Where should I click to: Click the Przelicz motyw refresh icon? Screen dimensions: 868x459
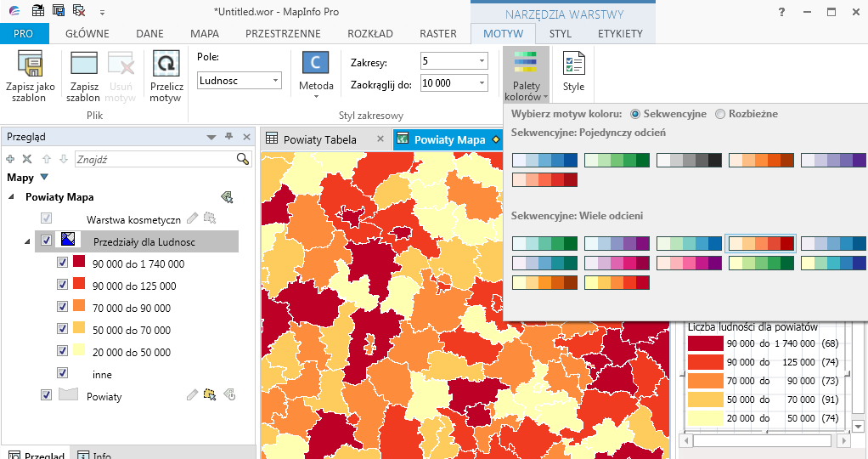(166, 63)
